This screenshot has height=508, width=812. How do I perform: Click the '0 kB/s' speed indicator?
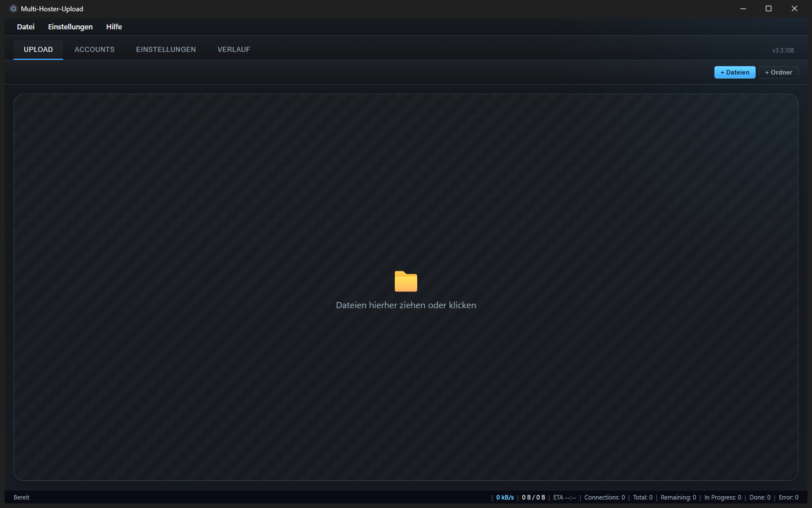[505, 497]
